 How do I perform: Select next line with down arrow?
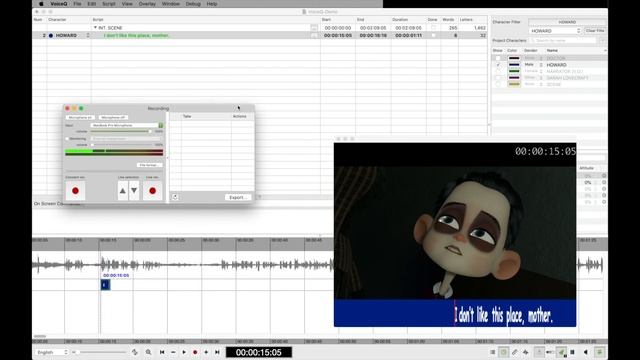coord(134,191)
